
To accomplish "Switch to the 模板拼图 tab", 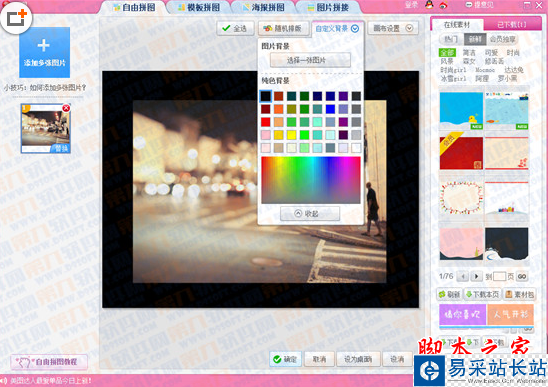I will pyautogui.click(x=199, y=7).
